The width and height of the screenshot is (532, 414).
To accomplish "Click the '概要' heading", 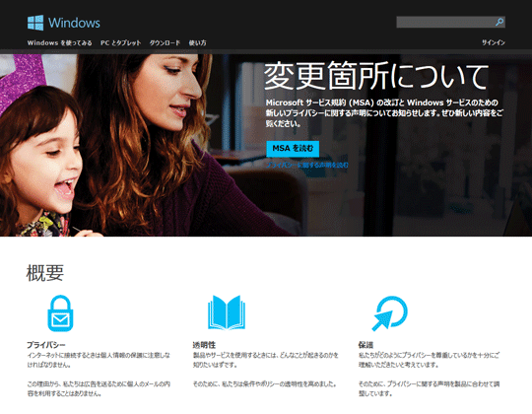I will 45,273.
